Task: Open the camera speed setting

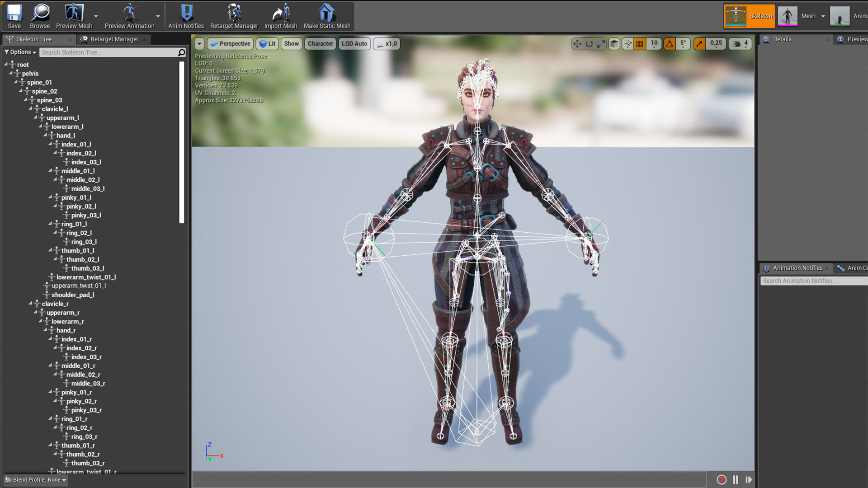Action: pyautogui.click(x=741, y=44)
